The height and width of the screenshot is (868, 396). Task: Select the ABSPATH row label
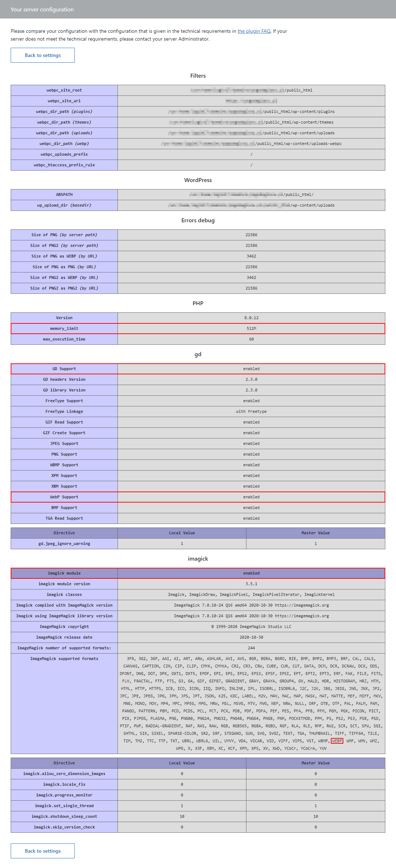(64, 195)
